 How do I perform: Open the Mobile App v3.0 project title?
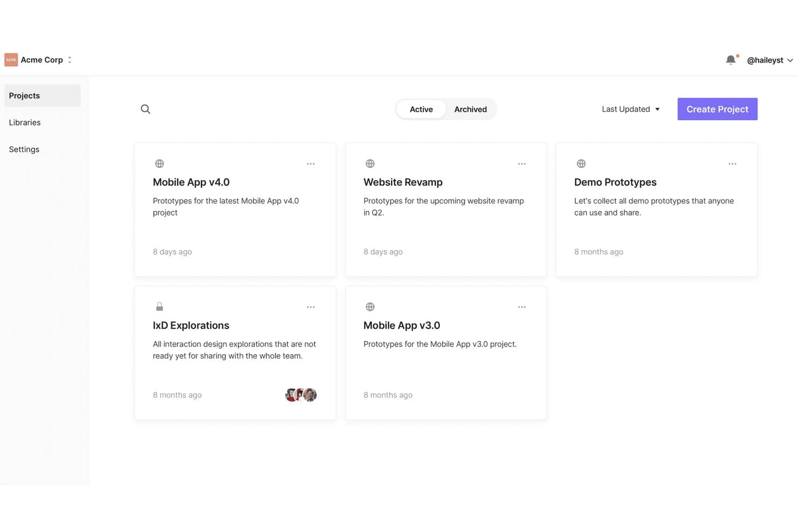coord(402,326)
